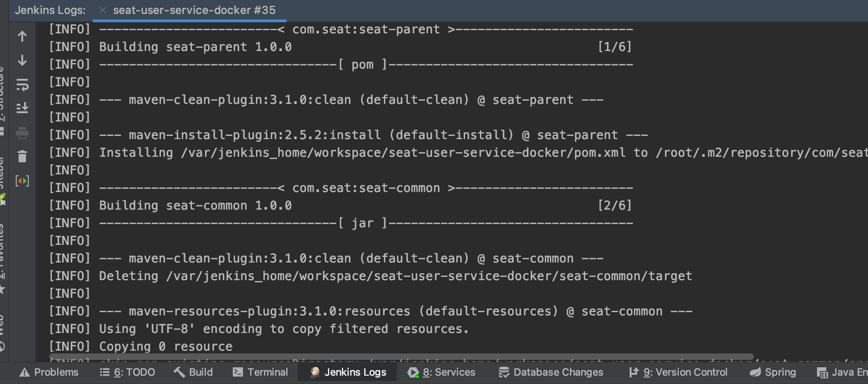This screenshot has width=868, height=384.
Task: Open the Build tool window
Action: 193,372
